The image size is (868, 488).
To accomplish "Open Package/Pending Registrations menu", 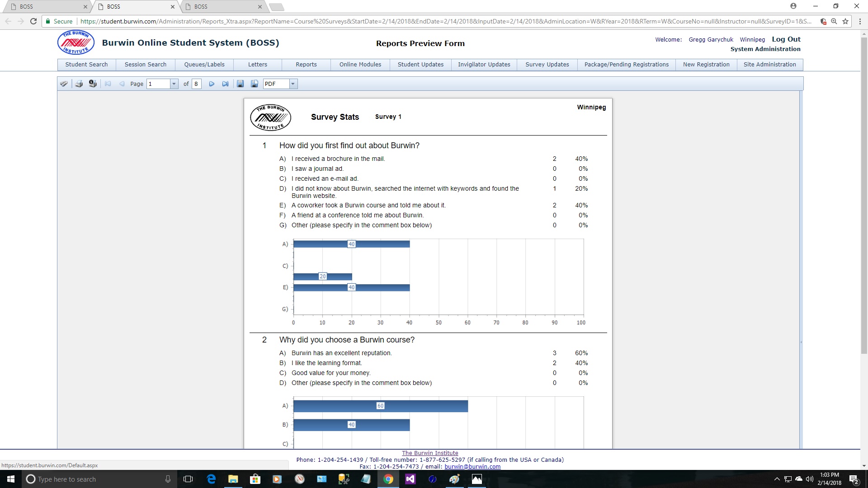I will [627, 65].
